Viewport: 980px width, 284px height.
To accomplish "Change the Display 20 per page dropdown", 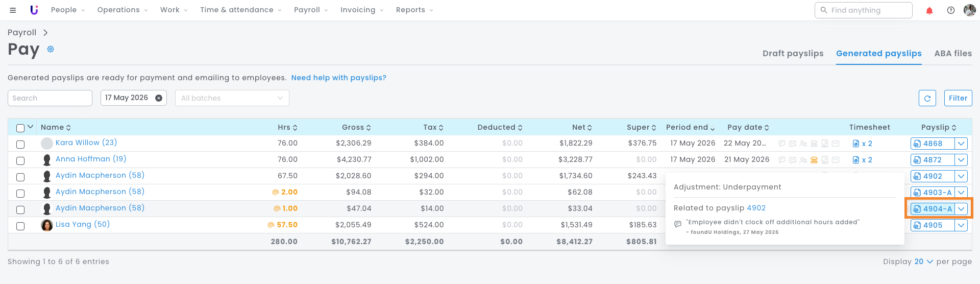I will click(923, 262).
